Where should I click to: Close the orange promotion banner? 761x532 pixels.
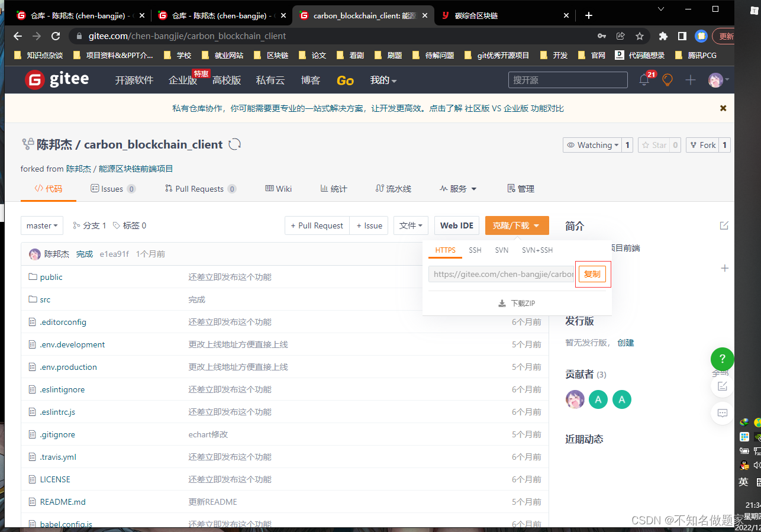pos(723,108)
